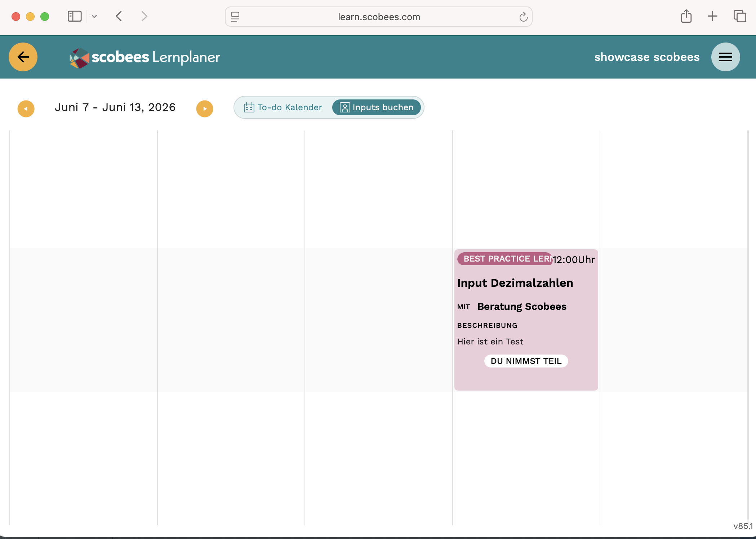This screenshot has height=539, width=756.
Task: Open the hamburger menu
Action: (725, 57)
